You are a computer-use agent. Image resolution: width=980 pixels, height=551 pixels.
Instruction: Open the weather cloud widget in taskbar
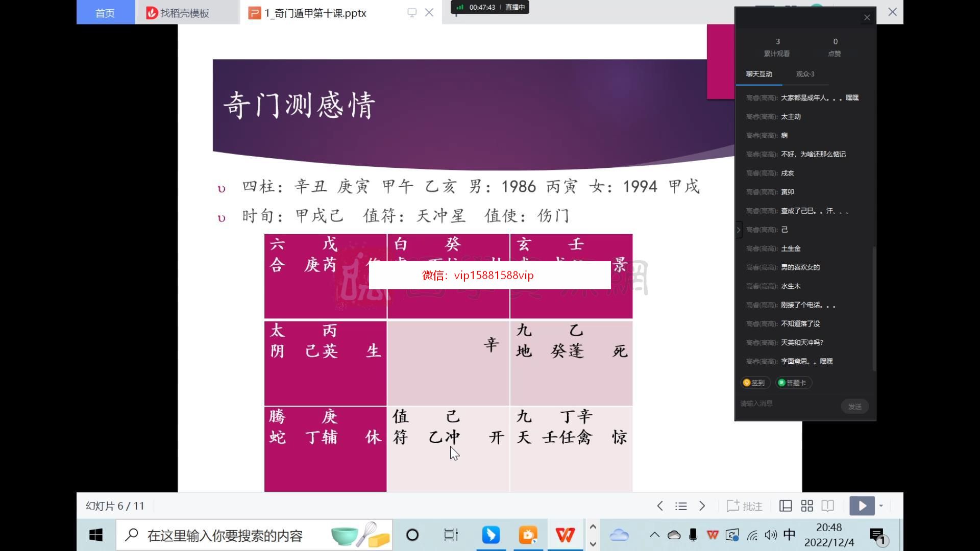point(619,535)
